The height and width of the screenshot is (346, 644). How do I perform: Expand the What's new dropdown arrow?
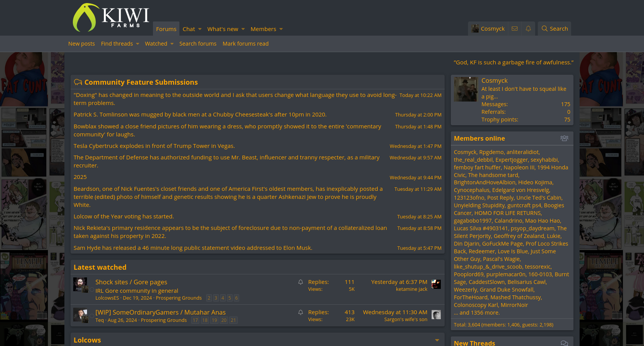[243, 29]
